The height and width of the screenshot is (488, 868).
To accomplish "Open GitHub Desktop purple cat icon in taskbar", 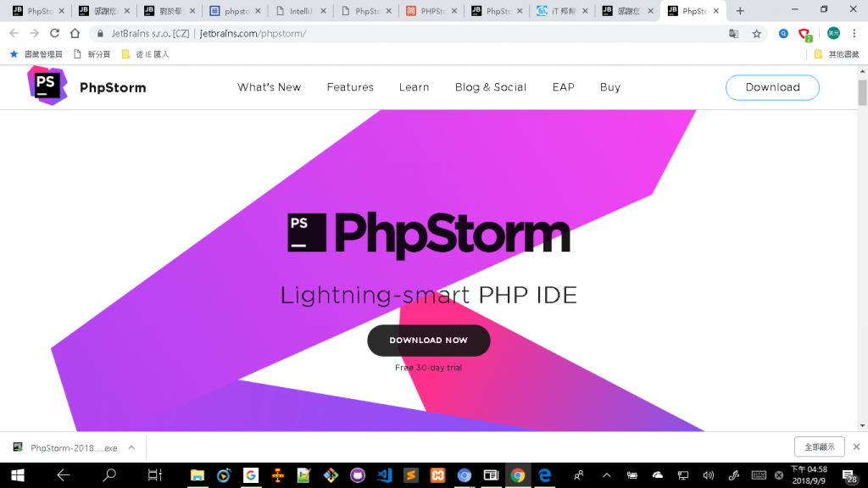I will pyautogui.click(x=358, y=475).
